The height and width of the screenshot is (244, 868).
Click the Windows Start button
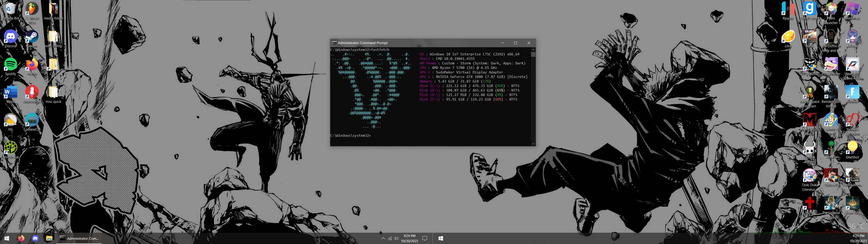point(6,238)
